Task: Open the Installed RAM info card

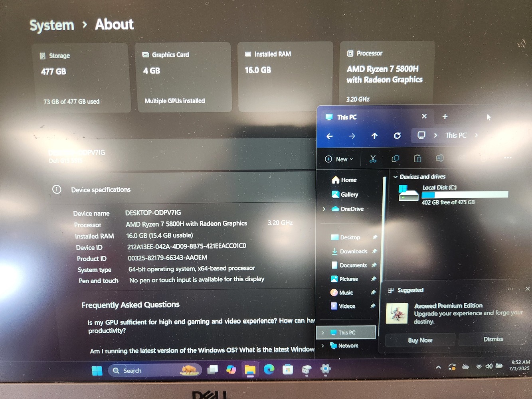Action: pyautogui.click(x=285, y=77)
